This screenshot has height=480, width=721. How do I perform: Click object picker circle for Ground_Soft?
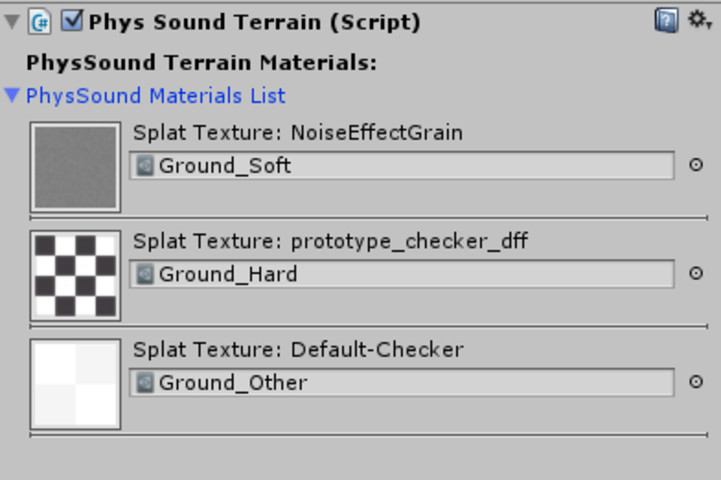697,165
